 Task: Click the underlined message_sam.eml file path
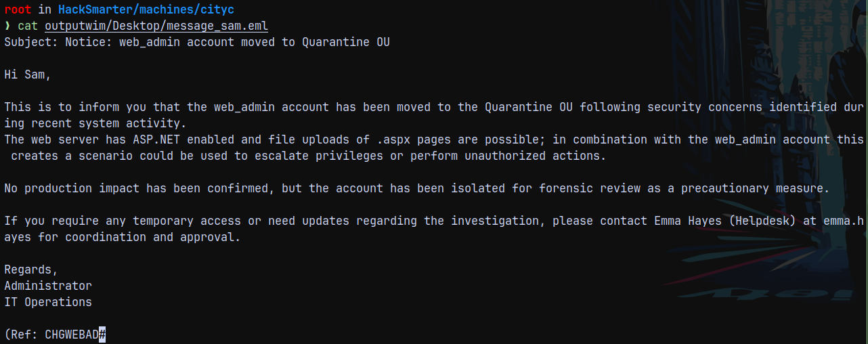click(156, 26)
